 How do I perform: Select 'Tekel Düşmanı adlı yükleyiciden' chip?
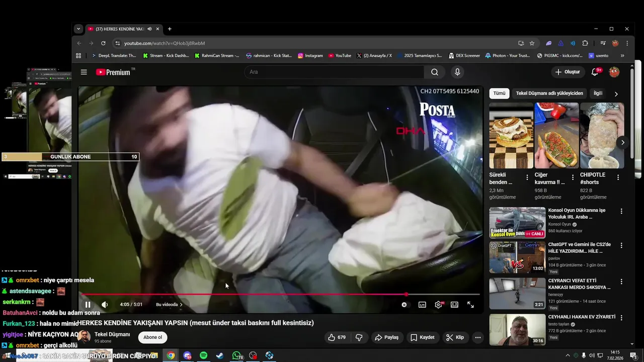point(549,94)
